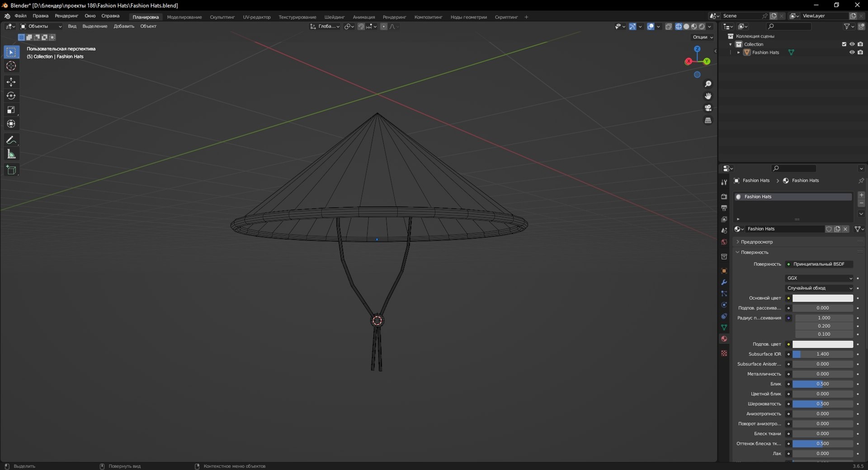Image resolution: width=868 pixels, height=470 pixels.
Task: Disable Fashion Hats render camera icon
Action: coord(860,52)
